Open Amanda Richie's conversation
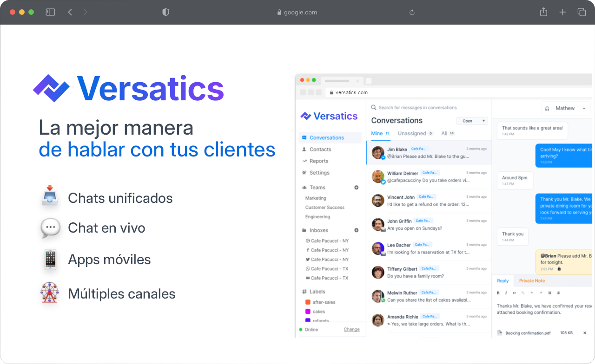The width and height of the screenshot is (595, 364). pyautogui.click(x=429, y=320)
